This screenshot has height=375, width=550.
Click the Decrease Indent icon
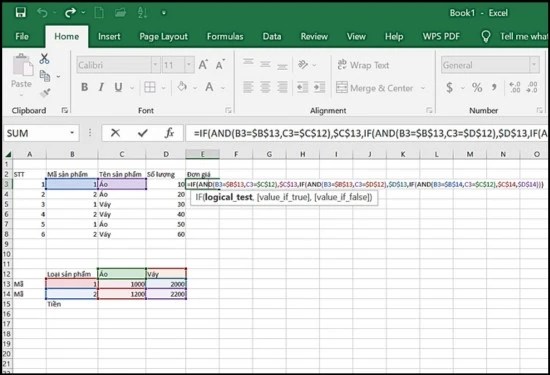[x=302, y=87]
